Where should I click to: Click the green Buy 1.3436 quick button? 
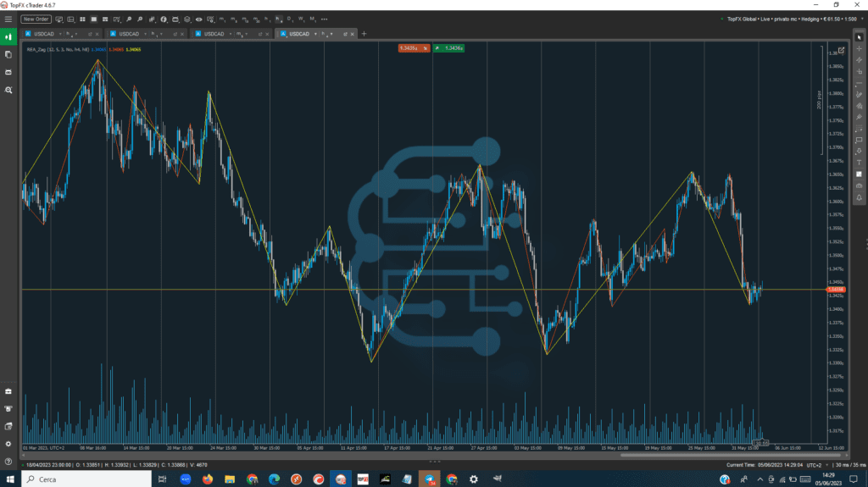pyautogui.click(x=449, y=48)
